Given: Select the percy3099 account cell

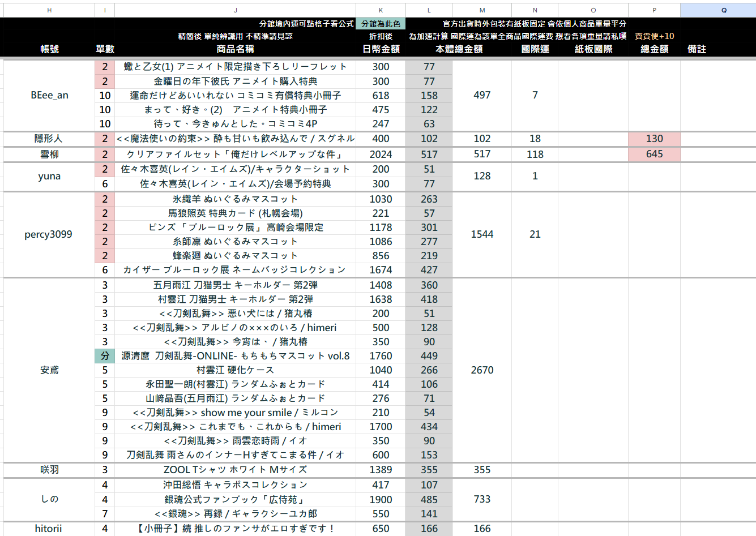Looking at the screenshot, I should point(49,234).
